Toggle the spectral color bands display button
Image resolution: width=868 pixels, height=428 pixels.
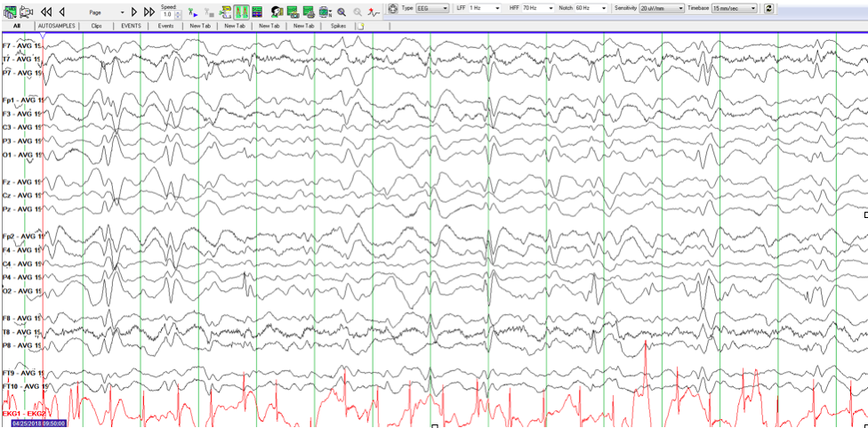click(x=257, y=12)
